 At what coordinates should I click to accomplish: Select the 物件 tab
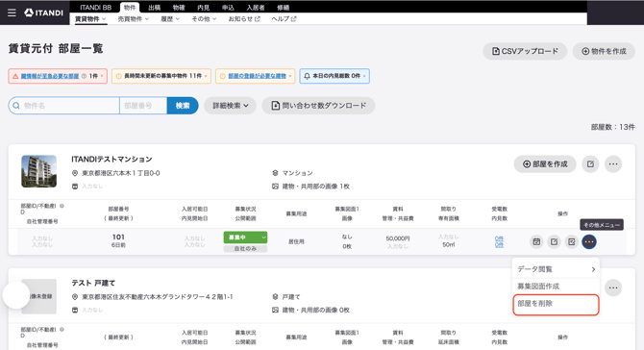click(130, 8)
